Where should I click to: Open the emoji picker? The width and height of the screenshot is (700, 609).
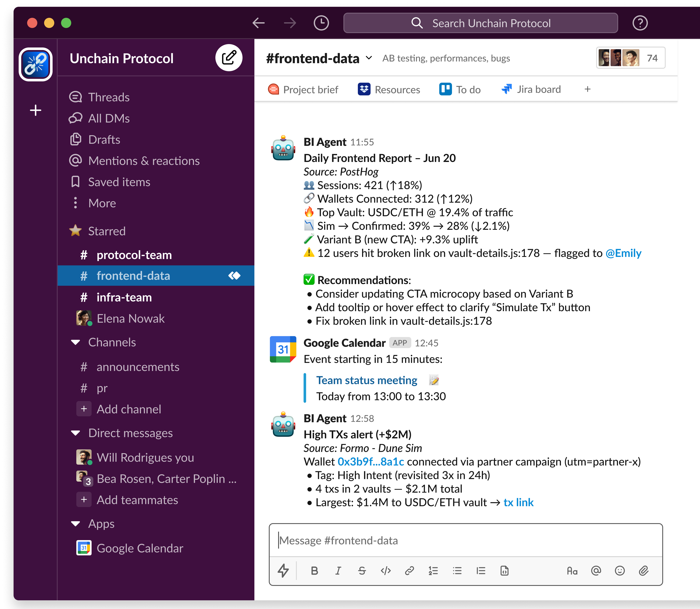[x=619, y=571]
